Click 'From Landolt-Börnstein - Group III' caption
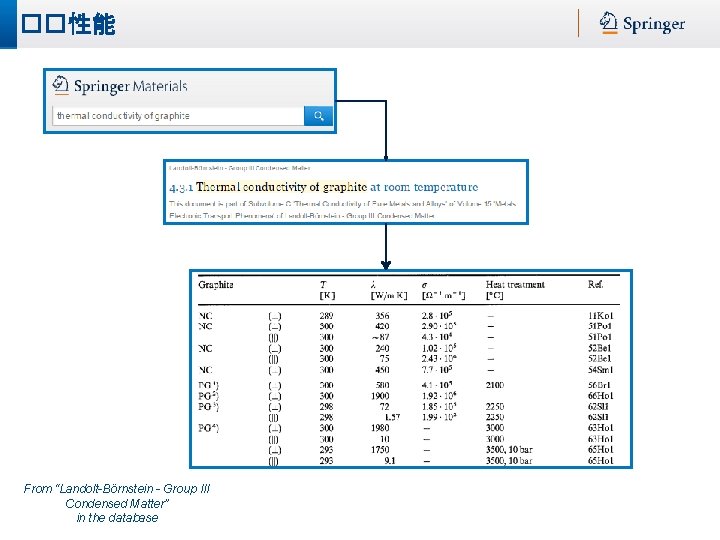Screen dimensions: 720x540 (x=117, y=489)
